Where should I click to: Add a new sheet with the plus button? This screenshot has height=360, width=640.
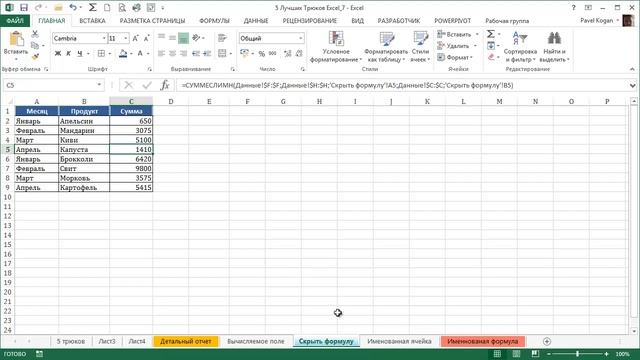(547, 341)
